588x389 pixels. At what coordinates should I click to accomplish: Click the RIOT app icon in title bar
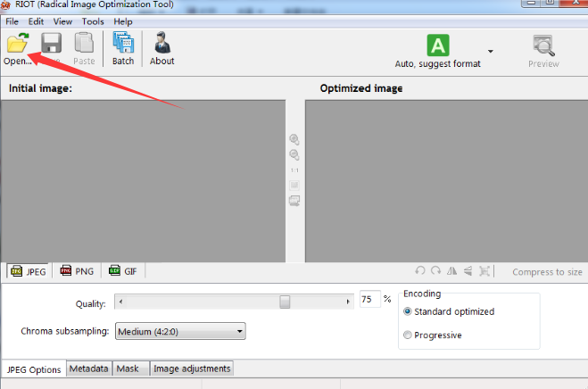[x=5, y=5]
